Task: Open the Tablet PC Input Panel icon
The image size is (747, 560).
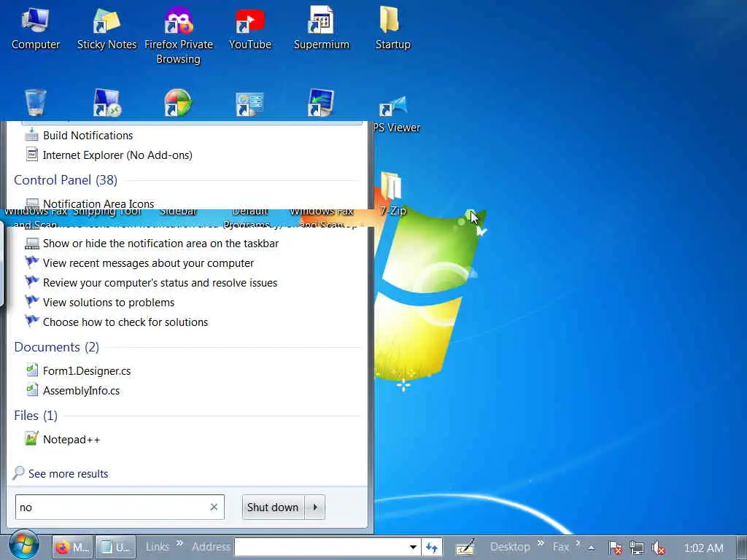Action: click(465, 547)
